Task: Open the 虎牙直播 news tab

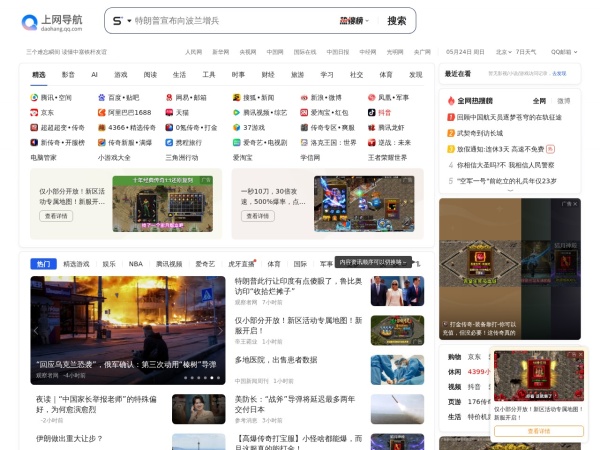Action: 241,264
